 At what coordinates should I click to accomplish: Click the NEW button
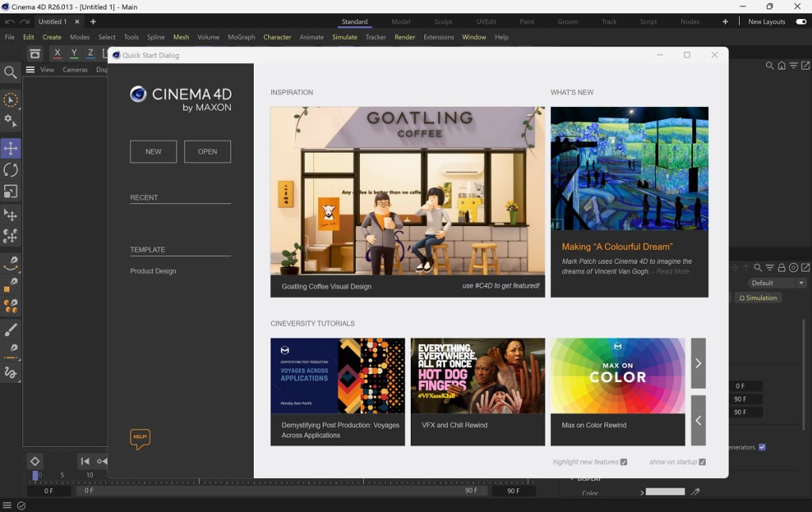click(153, 151)
